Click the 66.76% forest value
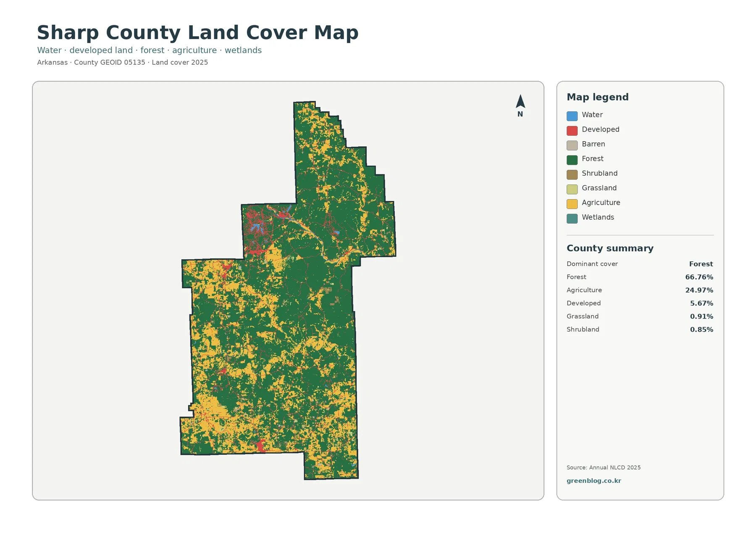756x535 pixels. [x=699, y=277]
